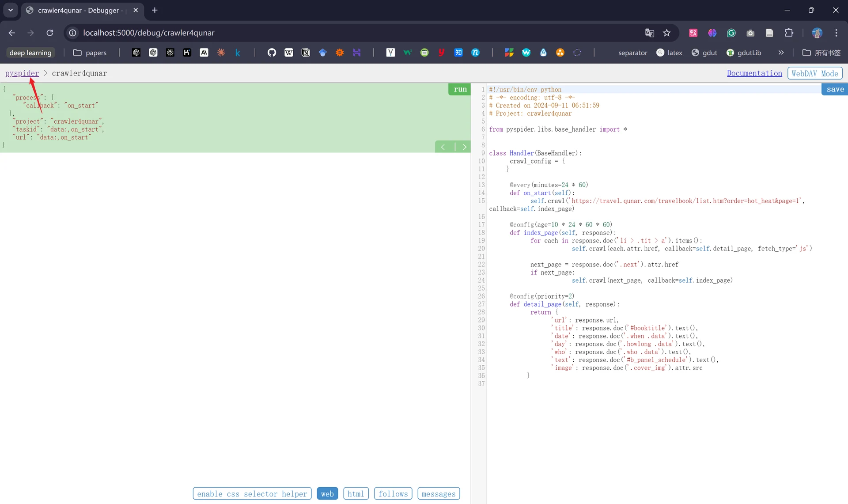Toggle WebDAV Mode
Viewport: 848px width, 504px height.
pyautogui.click(x=815, y=73)
